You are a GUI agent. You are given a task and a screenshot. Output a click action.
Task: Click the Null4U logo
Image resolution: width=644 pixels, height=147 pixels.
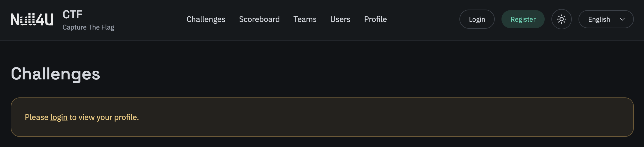point(32,19)
